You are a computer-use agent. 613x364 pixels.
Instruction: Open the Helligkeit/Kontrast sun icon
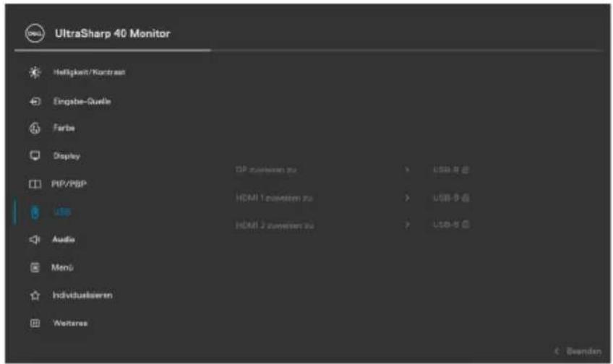[x=35, y=72]
